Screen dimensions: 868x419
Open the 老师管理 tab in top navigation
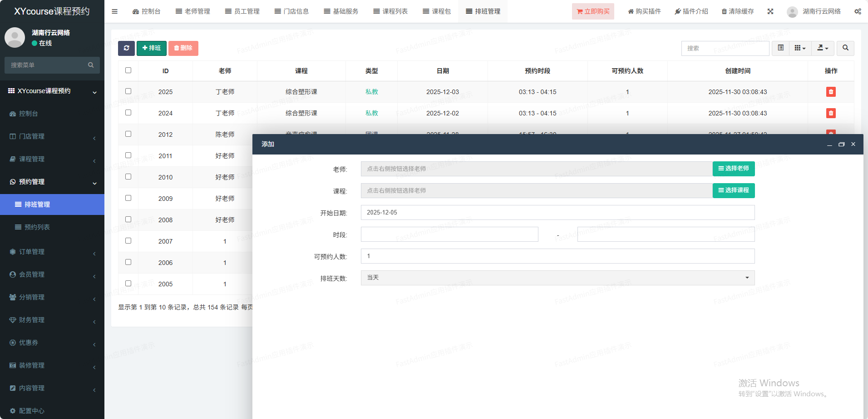point(193,11)
